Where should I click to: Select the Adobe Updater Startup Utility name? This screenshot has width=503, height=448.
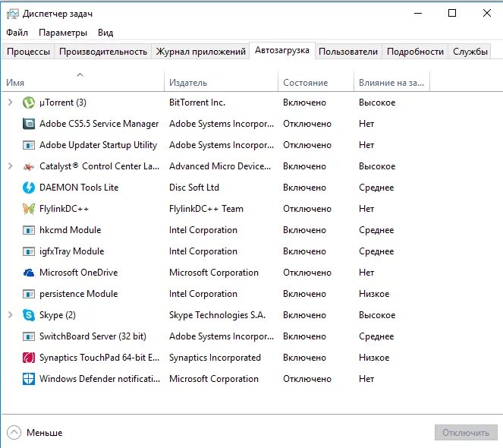[98, 145]
